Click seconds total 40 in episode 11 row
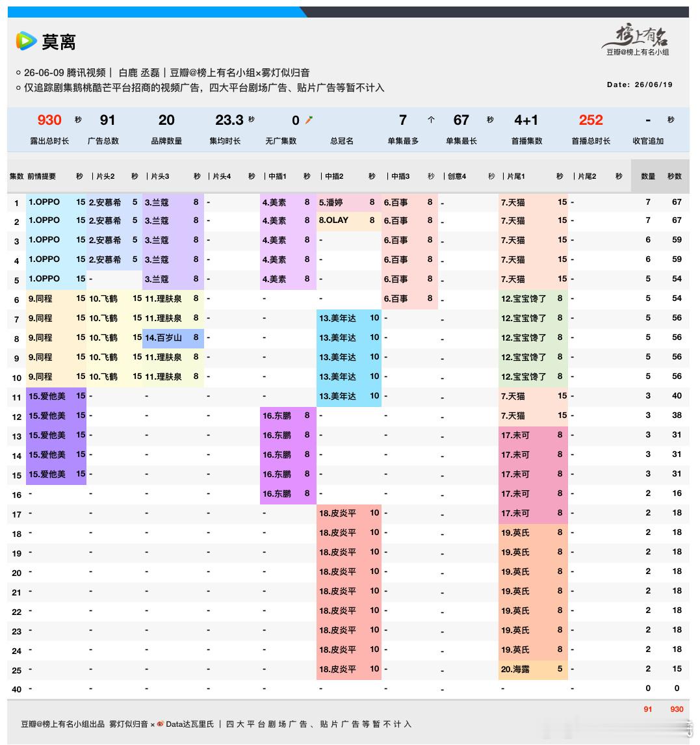This screenshot has height=745, width=700. tap(677, 396)
